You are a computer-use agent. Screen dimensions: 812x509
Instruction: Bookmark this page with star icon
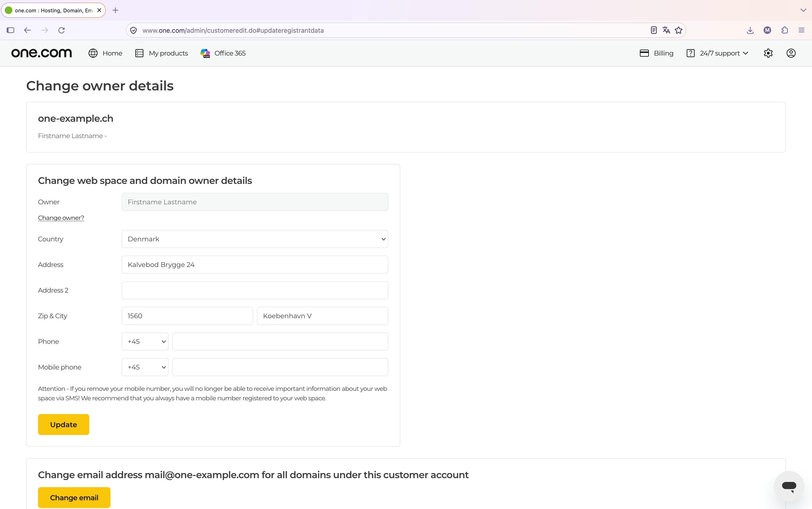[678, 30]
